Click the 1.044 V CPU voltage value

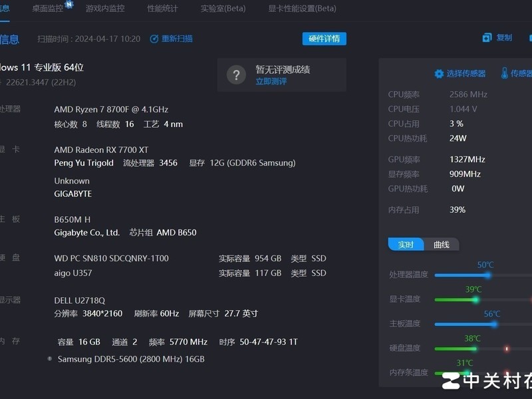pos(463,109)
